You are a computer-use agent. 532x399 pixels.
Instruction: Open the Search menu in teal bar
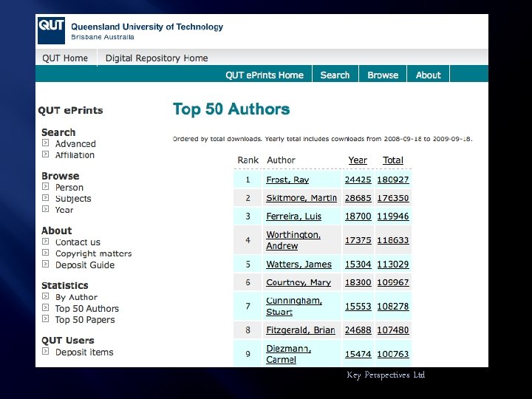pyautogui.click(x=335, y=75)
